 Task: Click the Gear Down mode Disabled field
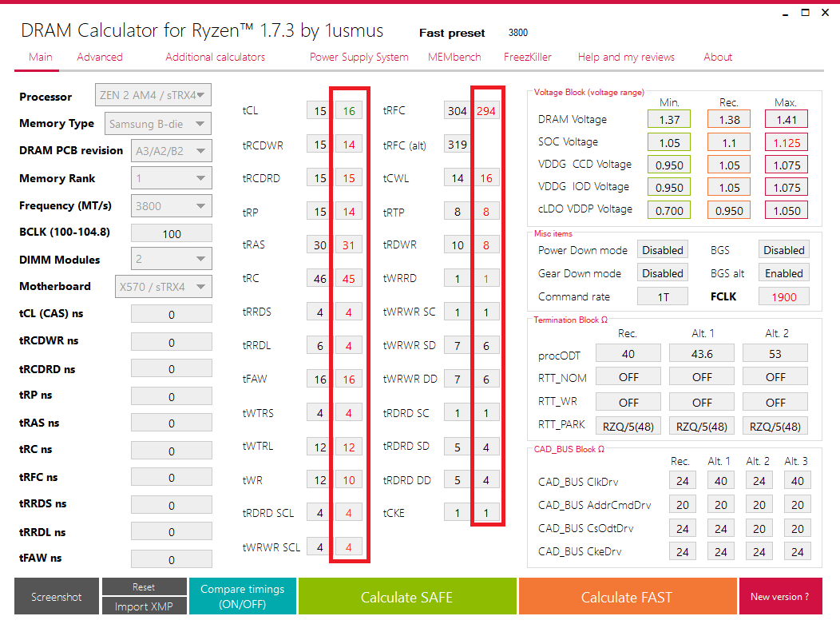[663, 272]
